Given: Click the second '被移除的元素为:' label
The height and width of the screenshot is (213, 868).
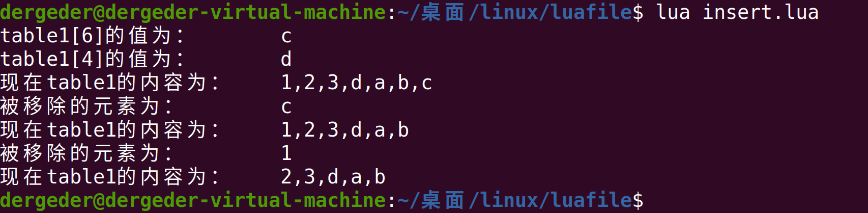Looking at the screenshot, I should [86, 153].
